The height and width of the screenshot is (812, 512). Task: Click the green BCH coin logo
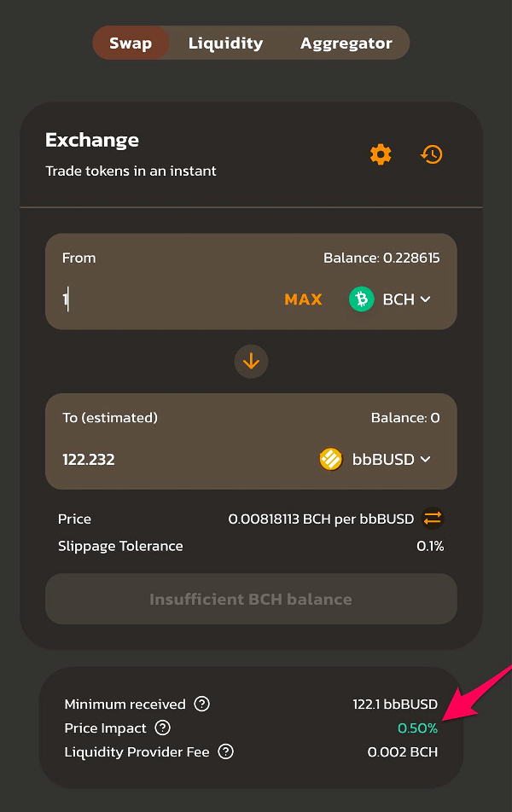[361, 299]
